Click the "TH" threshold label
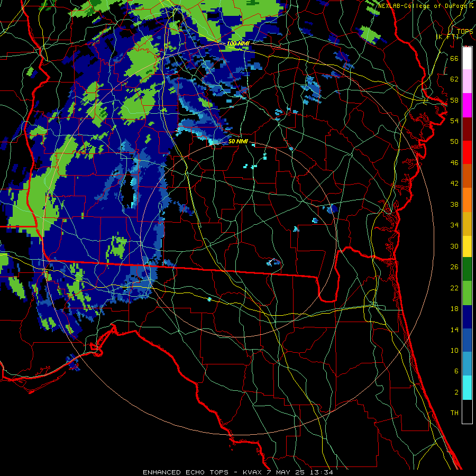This screenshot has width=476, height=476. tap(454, 413)
